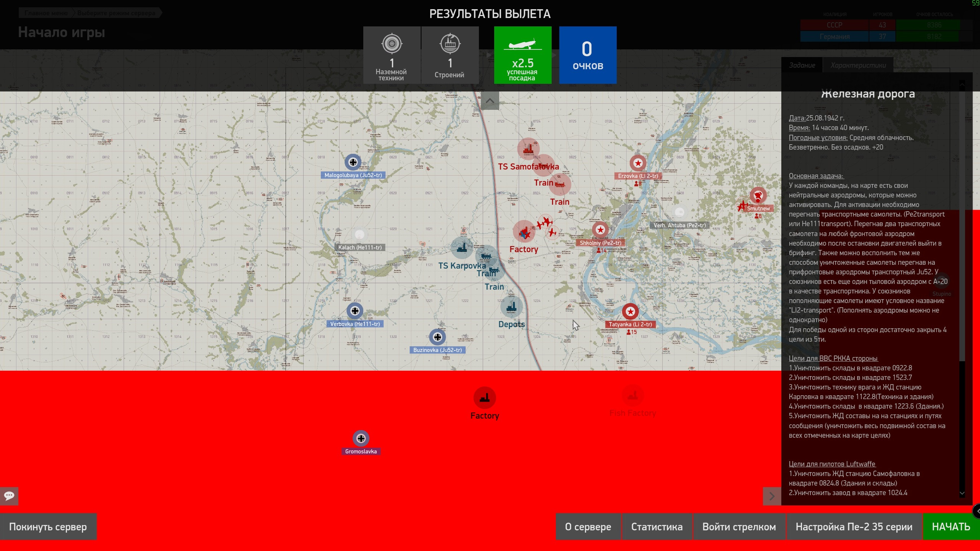Go to Главное меню breadcrumb

[x=46, y=13]
